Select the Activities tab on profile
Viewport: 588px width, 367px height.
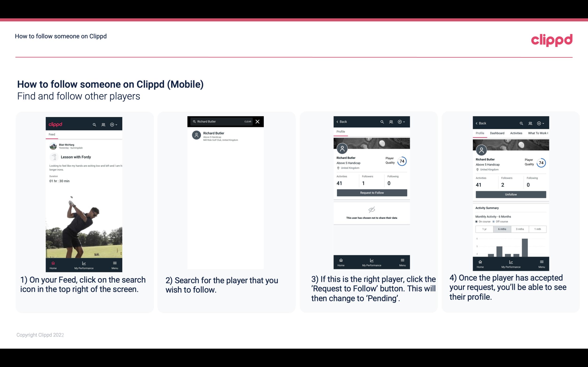pyautogui.click(x=516, y=133)
